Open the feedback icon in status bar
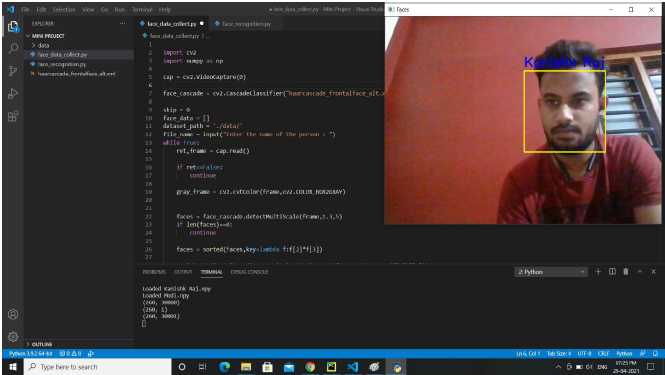 pyautogui.click(x=643, y=353)
